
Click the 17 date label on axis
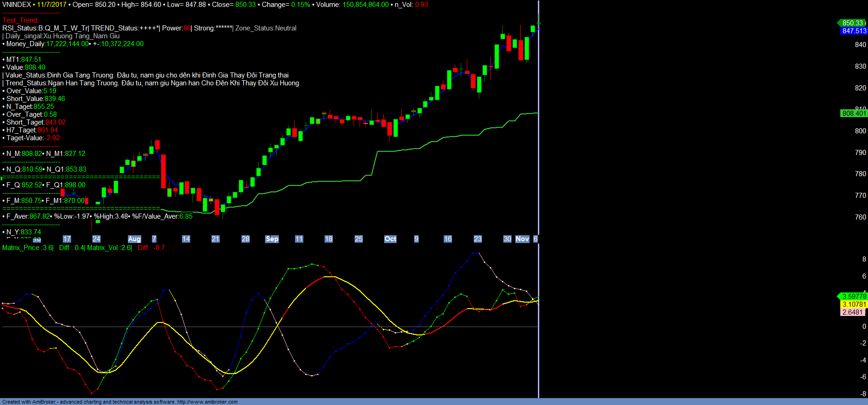point(67,239)
